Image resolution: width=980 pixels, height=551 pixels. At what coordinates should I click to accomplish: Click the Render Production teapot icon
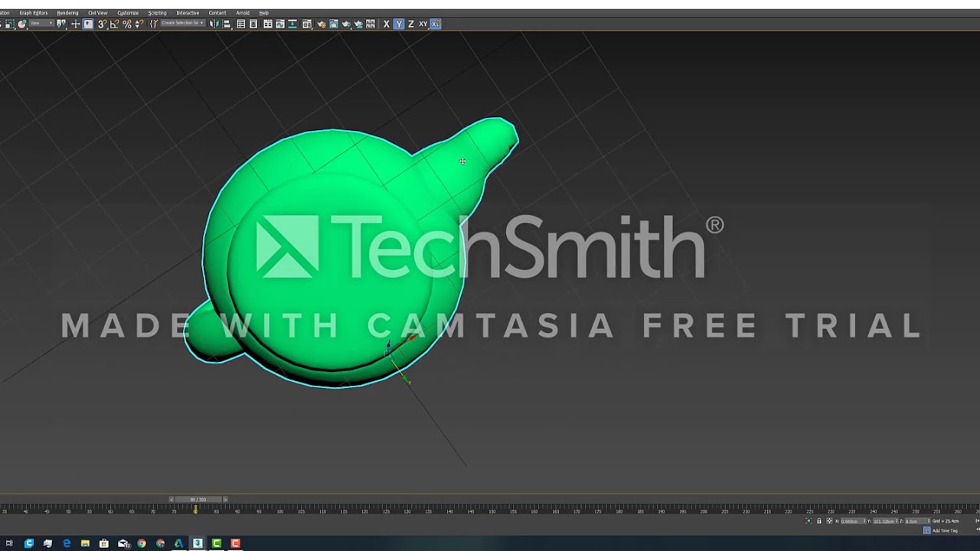pos(346,24)
